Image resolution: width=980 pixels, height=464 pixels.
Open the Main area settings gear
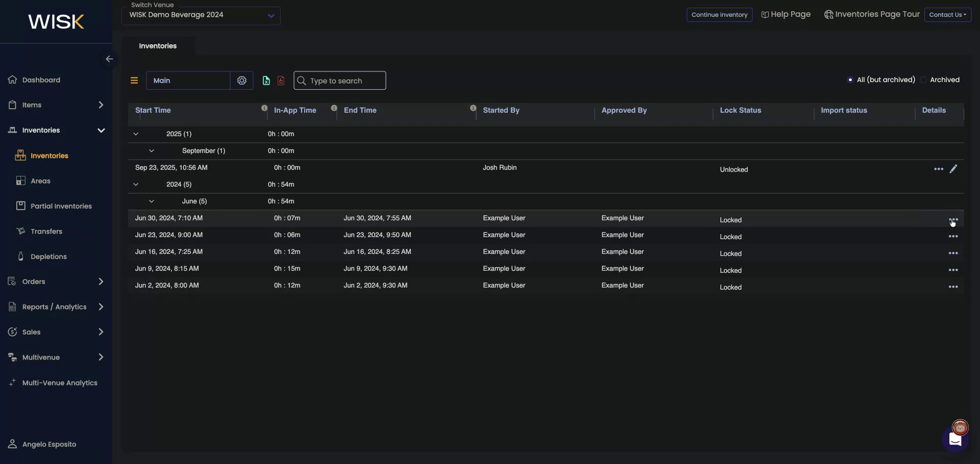242,80
